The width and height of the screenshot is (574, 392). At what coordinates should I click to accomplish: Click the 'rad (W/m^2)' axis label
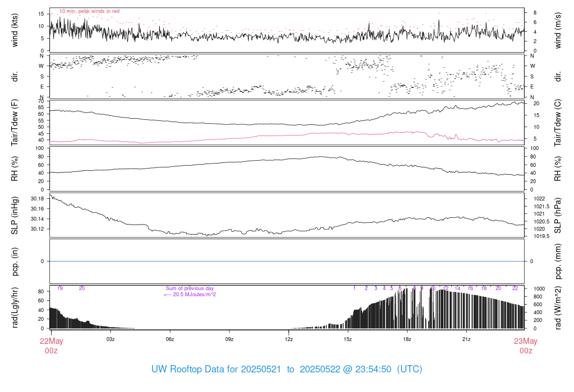pyautogui.click(x=558, y=307)
